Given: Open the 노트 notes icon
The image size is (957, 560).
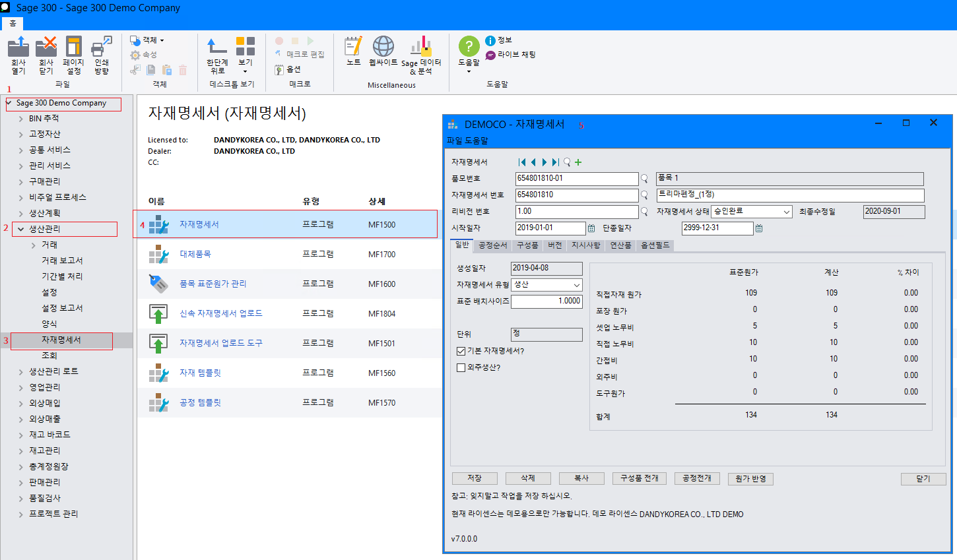Looking at the screenshot, I should pyautogui.click(x=354, y=47).
